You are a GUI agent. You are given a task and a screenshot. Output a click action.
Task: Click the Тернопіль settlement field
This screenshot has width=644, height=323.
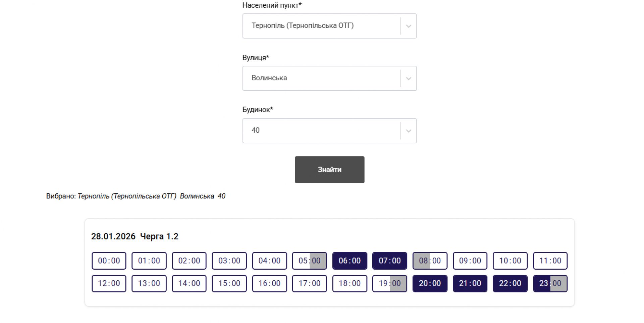click(321, 26)
